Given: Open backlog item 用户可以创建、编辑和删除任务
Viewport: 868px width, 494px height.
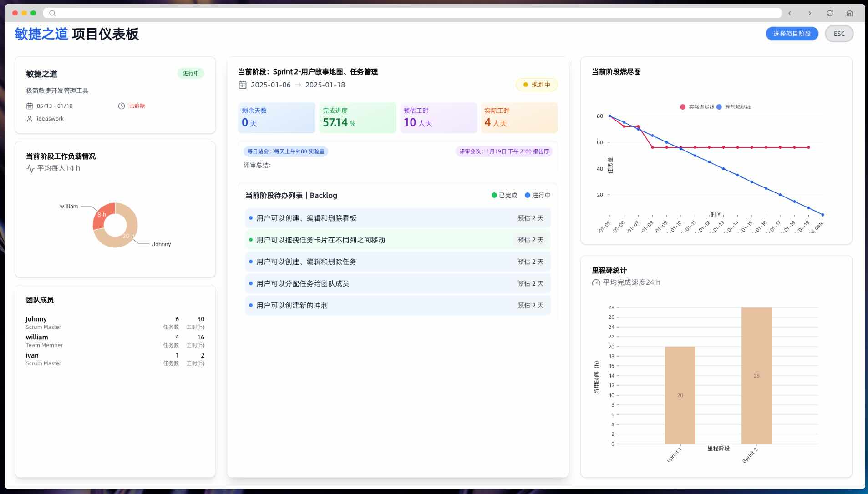Looking at the screenshot, I should click(x=398, y=262).
